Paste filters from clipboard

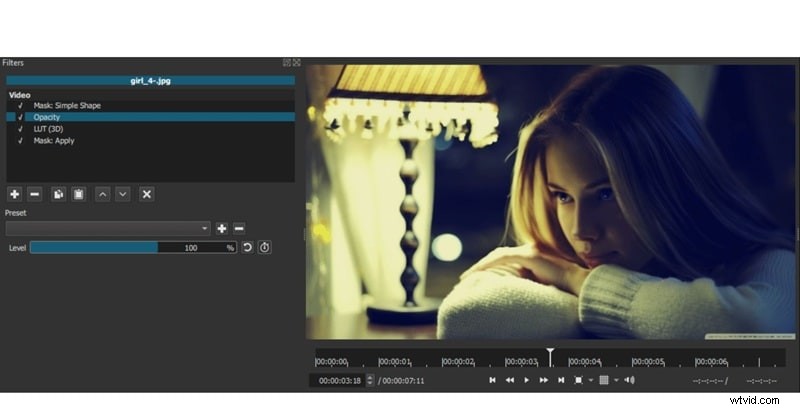(x=79, y=194)
